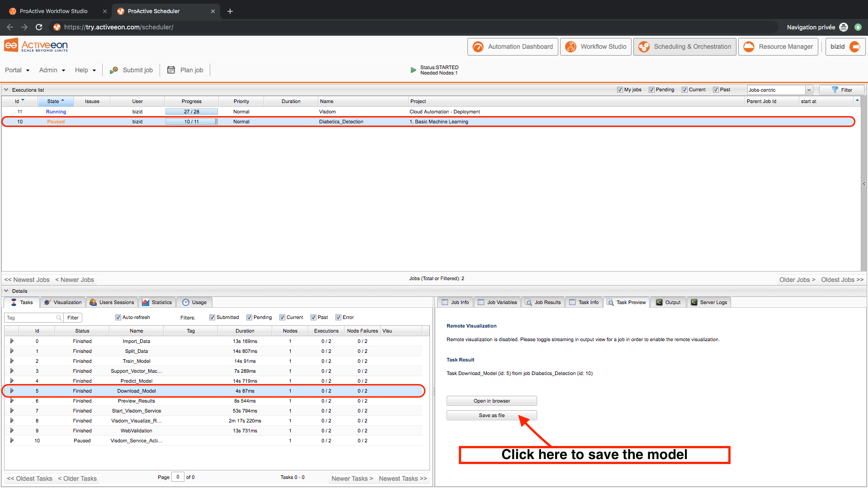Click Scheduling & Orchestration portal icon
The height and width of the screenshot is (488, 868).
tap(644, 47)
